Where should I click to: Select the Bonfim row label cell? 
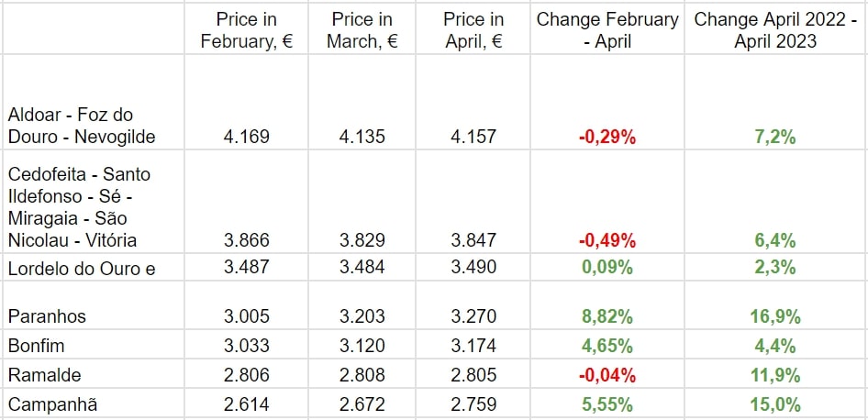[37, 346]
